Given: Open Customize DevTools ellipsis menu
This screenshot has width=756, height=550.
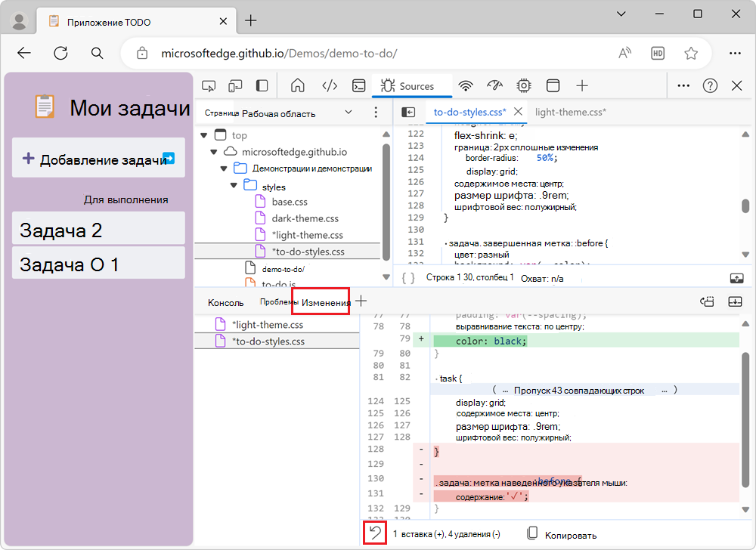Looking at the screenshot, I should pyautogui.click(x=683, y=85).
